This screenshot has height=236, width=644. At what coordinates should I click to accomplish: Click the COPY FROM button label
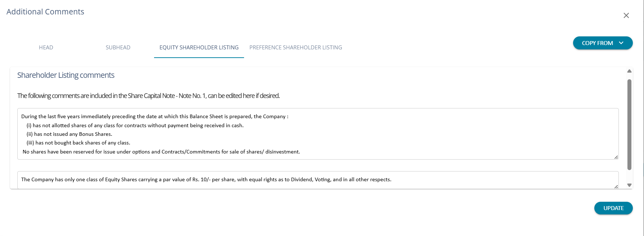[x=597, y=43]
